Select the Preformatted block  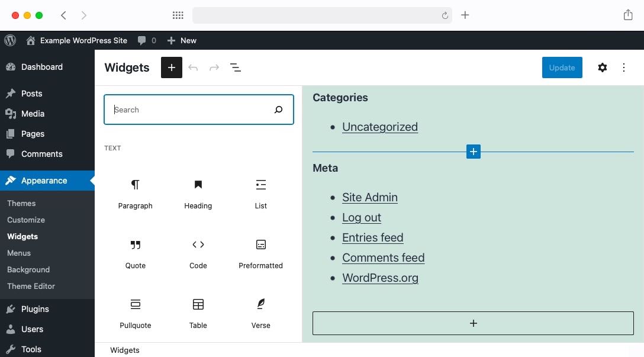(260, 253)
